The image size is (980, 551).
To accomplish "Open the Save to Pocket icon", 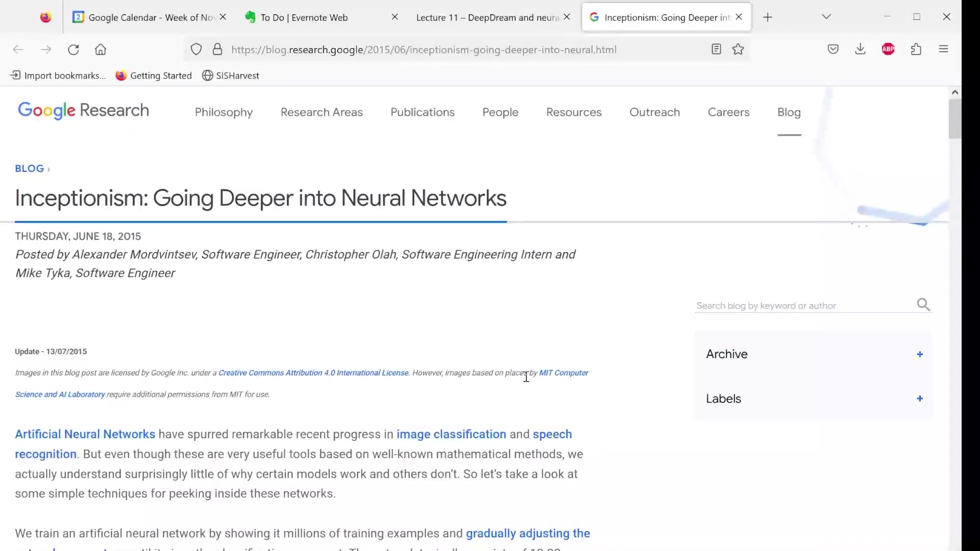I will [833, 49].
